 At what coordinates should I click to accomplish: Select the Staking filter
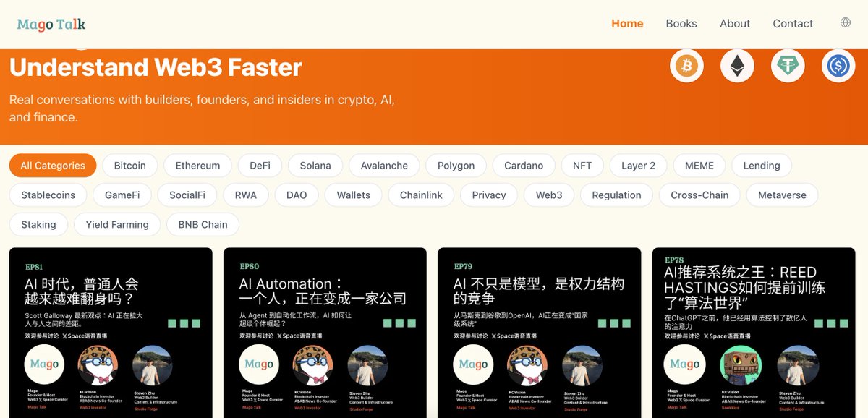(39, 225)
